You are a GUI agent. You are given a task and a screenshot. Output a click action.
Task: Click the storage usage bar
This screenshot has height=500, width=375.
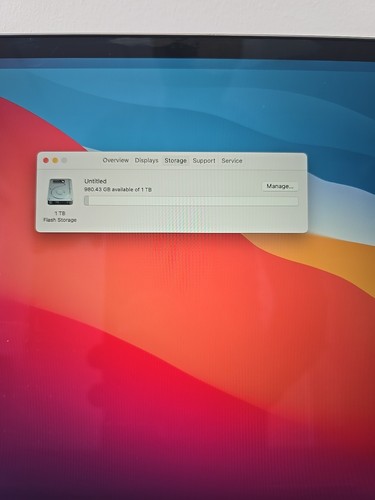(x=191, y=201)
